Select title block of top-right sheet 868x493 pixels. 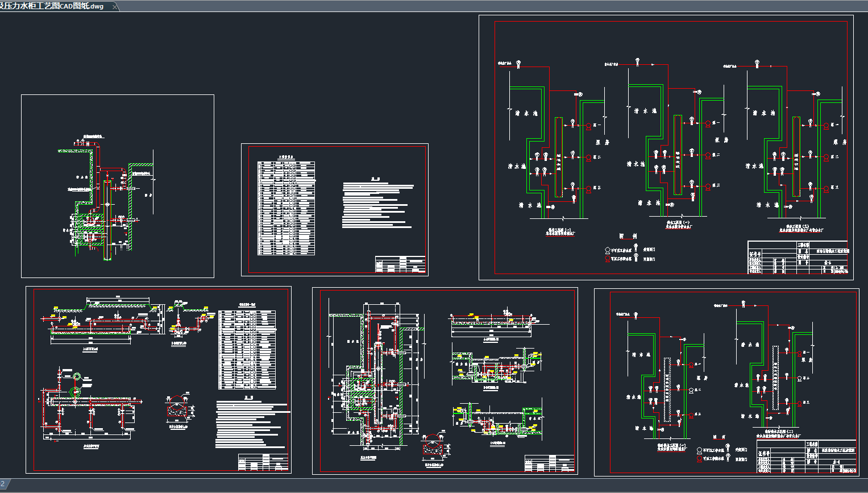[x=797, y=258]
